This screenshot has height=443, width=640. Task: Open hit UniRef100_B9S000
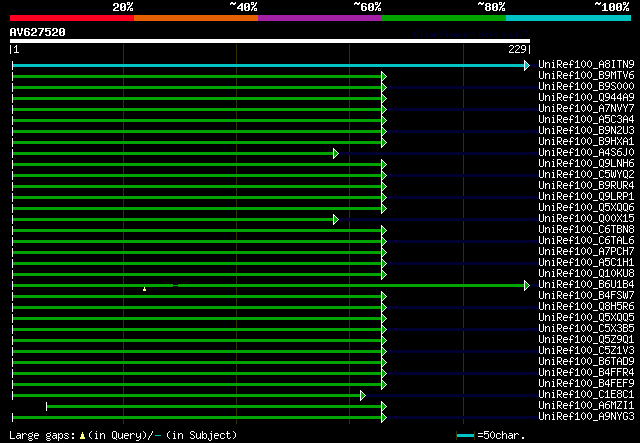point(586,87)
